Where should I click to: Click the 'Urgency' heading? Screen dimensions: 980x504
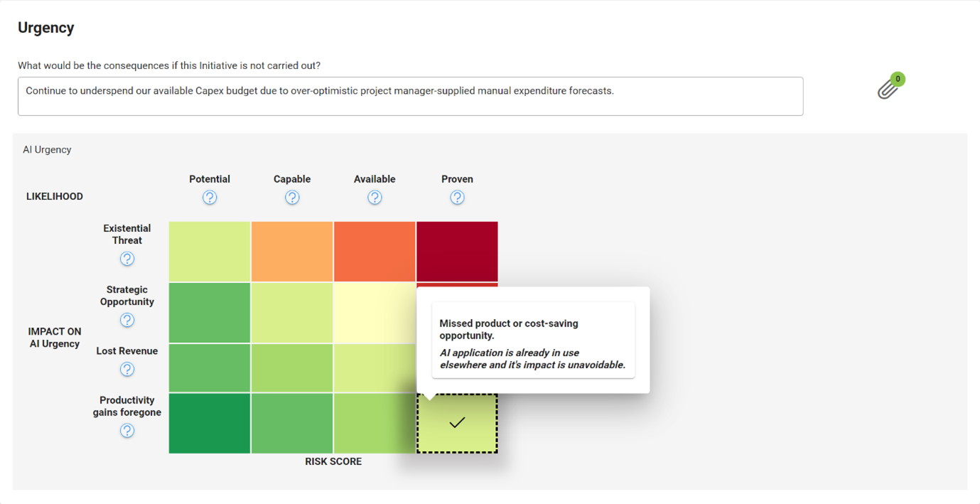(46, 28)
